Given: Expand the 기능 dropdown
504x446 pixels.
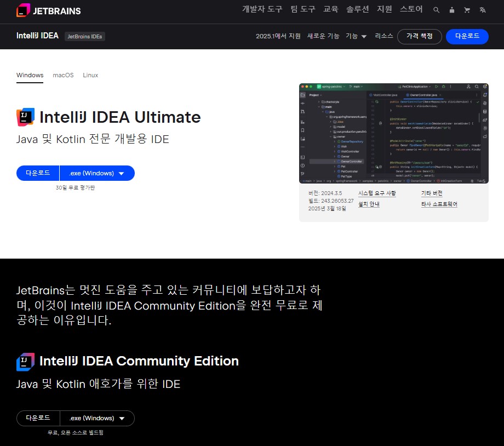Looking at the screenshot, I should (x=356, y=36).
